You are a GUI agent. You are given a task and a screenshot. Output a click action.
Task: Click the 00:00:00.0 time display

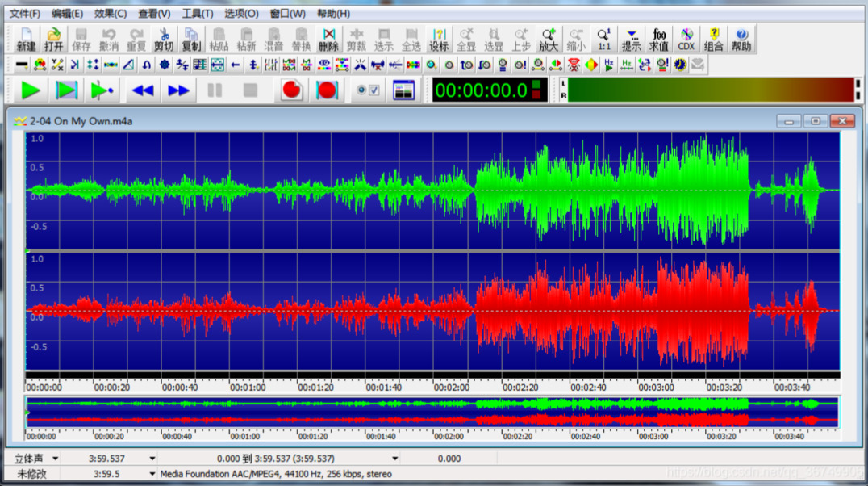489,90
